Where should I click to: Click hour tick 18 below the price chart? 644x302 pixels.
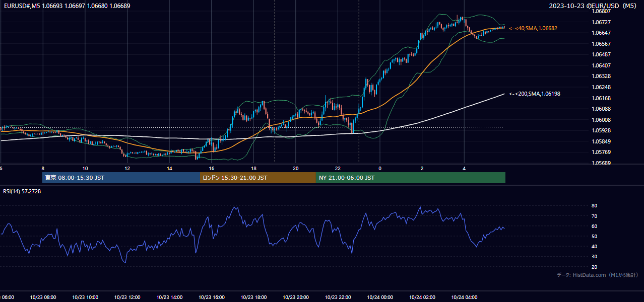pyautogui.click(x=253, y=168)
